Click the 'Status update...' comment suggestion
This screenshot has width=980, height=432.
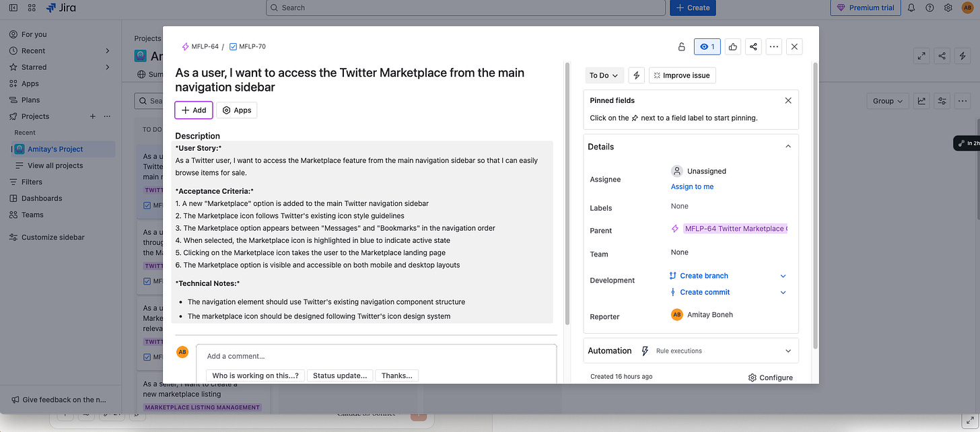coord(340,375)
